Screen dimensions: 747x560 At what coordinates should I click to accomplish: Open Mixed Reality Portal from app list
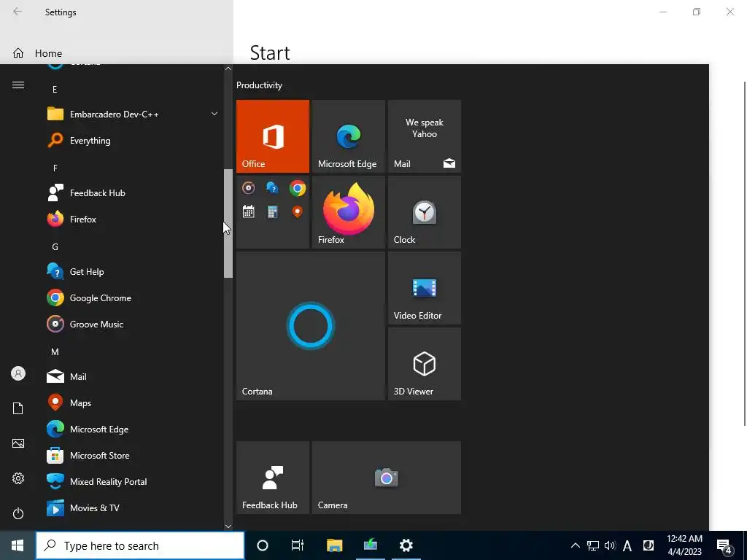(x=133, y=481)
